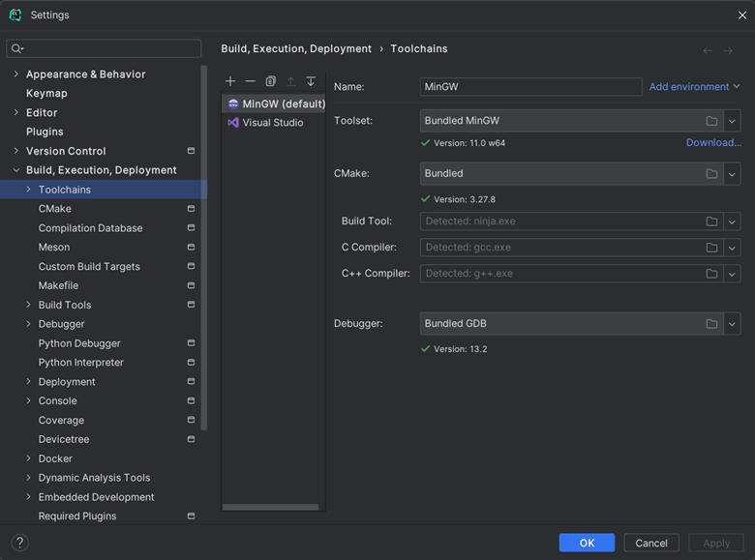Expand Appearance & Behavior section
Viewport: 755px width, 560px height.
tap(16, 74)
